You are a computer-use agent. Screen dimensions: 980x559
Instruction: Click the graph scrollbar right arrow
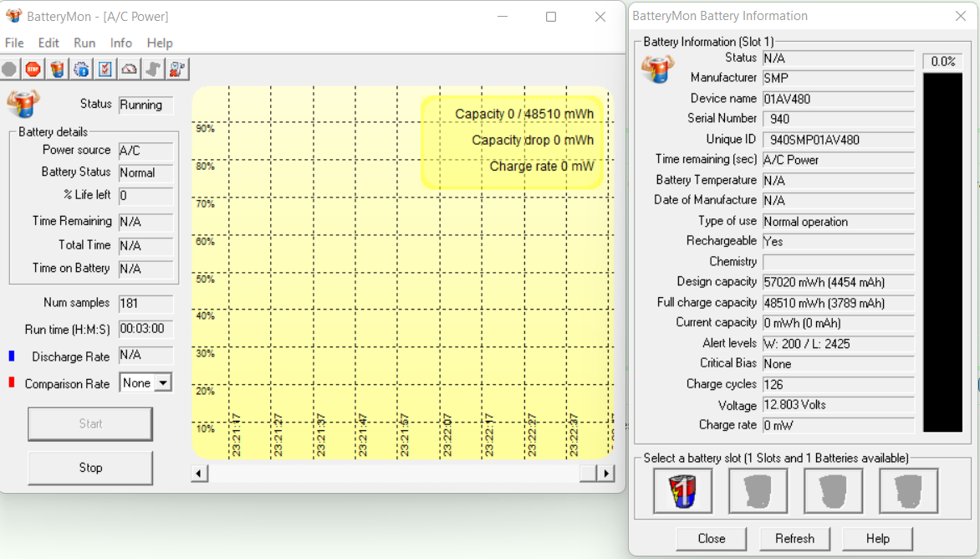point(606,474)
